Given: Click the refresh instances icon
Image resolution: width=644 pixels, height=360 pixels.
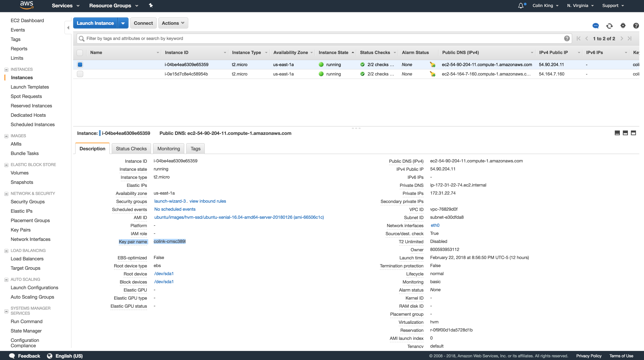Looking at the screenshot, I should (609, 26).
